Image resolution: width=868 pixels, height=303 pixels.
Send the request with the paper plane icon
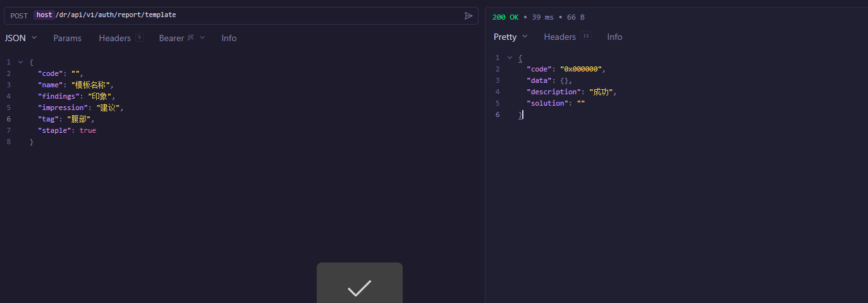click(x=468, y=16)
